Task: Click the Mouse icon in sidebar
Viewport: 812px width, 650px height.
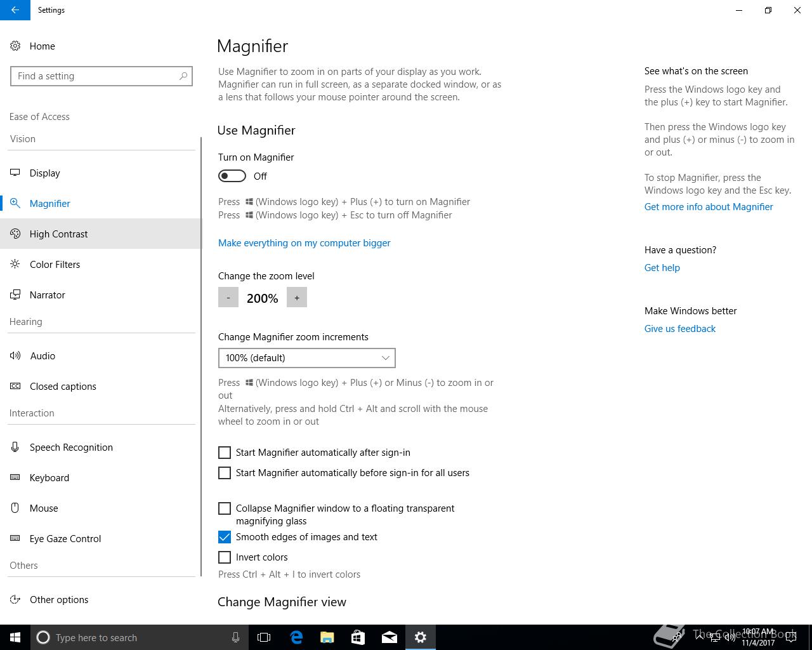Action: (x=15, y=508)
